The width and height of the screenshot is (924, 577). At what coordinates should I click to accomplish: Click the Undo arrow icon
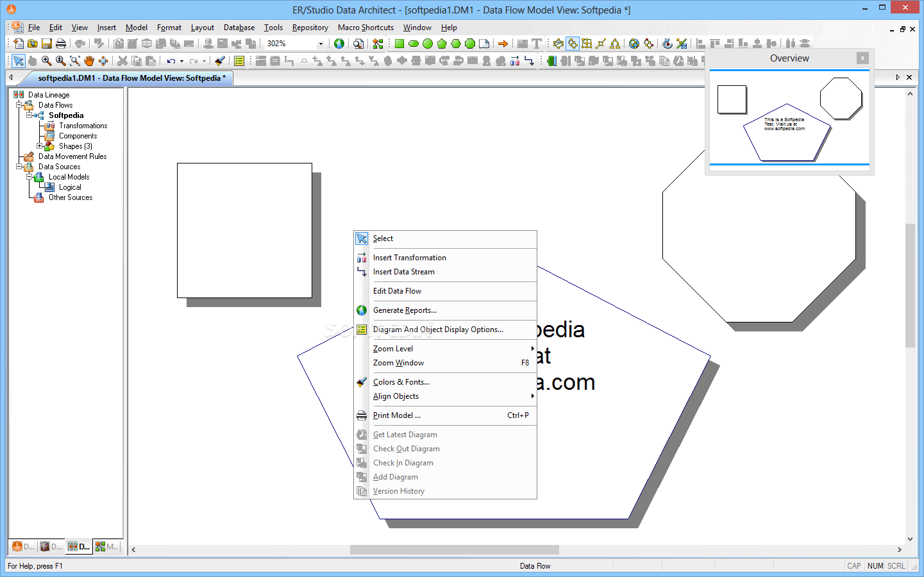click(171, 61)
